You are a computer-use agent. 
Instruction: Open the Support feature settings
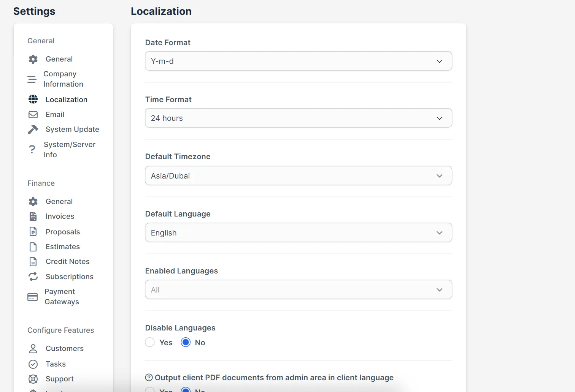60,379
